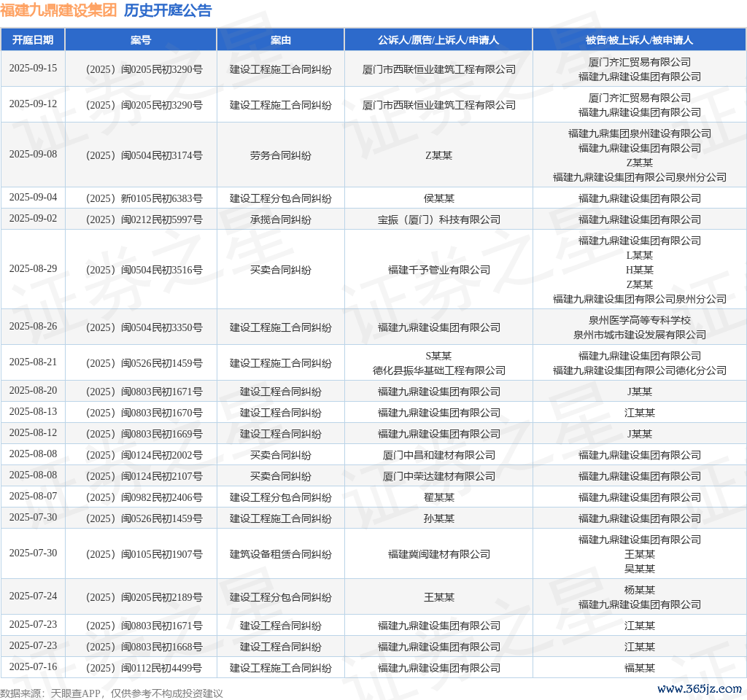Click the 历史开庭公告 heading
This screenshot has width=747, height=700.
tap(168, 11)
